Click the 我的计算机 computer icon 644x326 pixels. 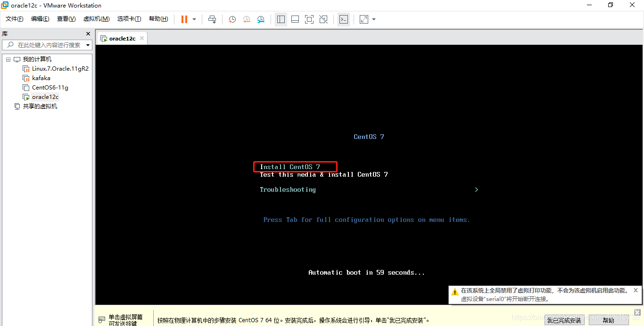point(17,59)
